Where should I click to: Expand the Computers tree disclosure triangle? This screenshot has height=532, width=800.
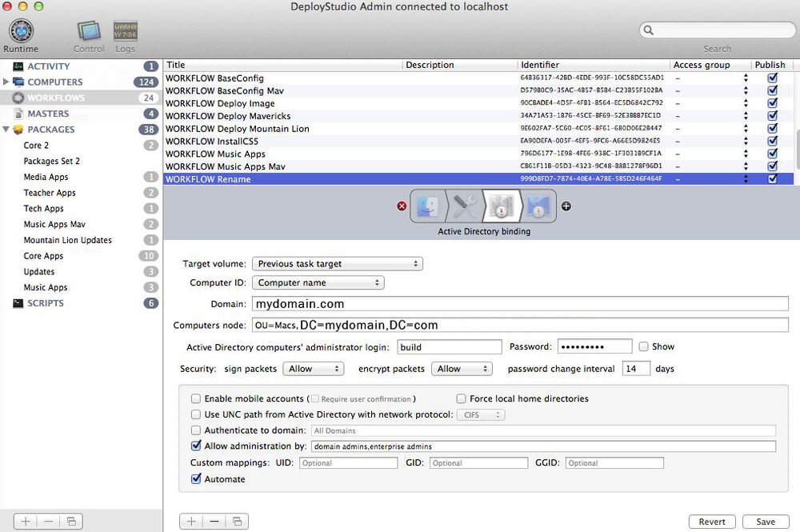pyautogui.click(x=6, y=82)
